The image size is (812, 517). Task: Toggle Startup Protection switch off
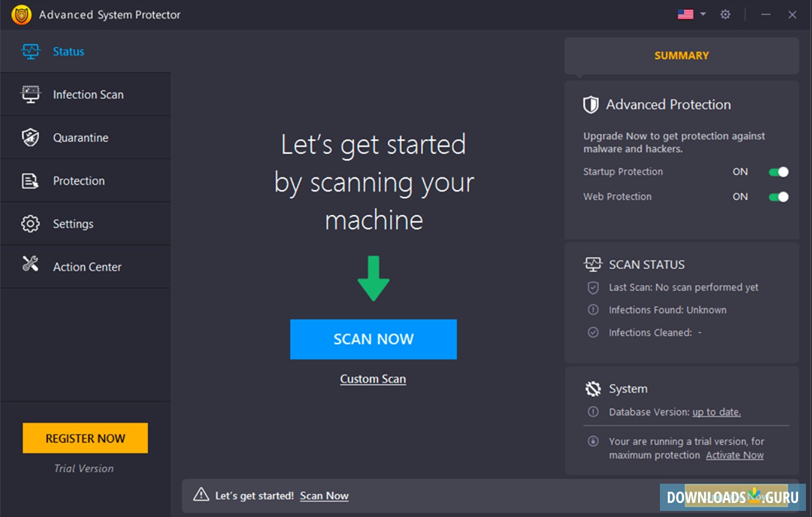[779, 172]
